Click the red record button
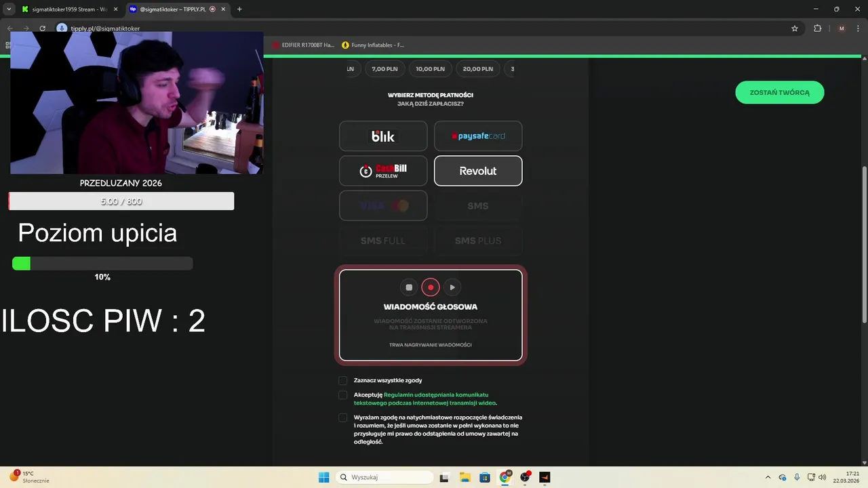 [431, 287]
